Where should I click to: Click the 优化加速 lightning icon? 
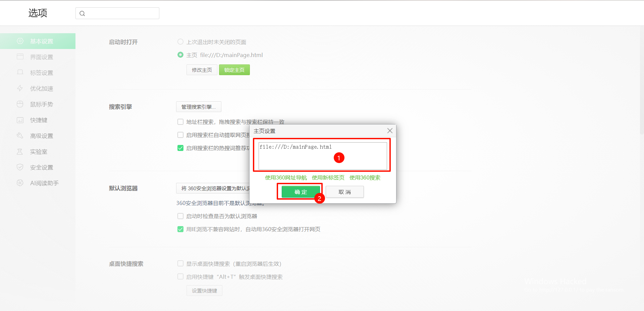pos(20,88)
